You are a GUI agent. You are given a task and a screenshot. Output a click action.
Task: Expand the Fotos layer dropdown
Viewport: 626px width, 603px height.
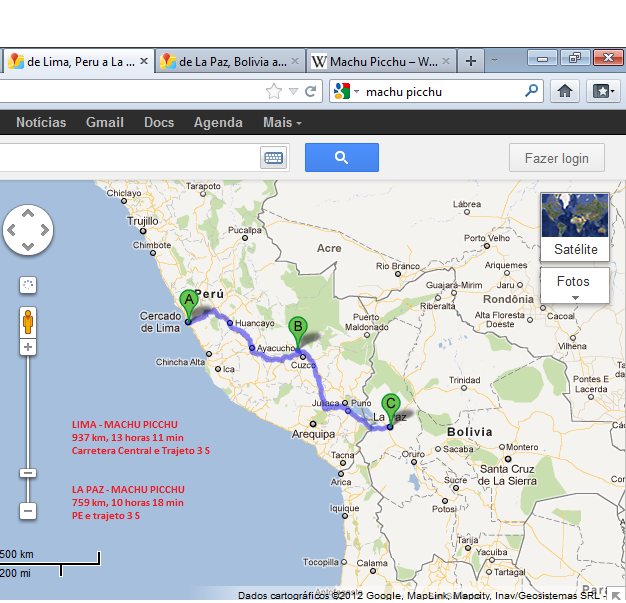click(574, 286)
